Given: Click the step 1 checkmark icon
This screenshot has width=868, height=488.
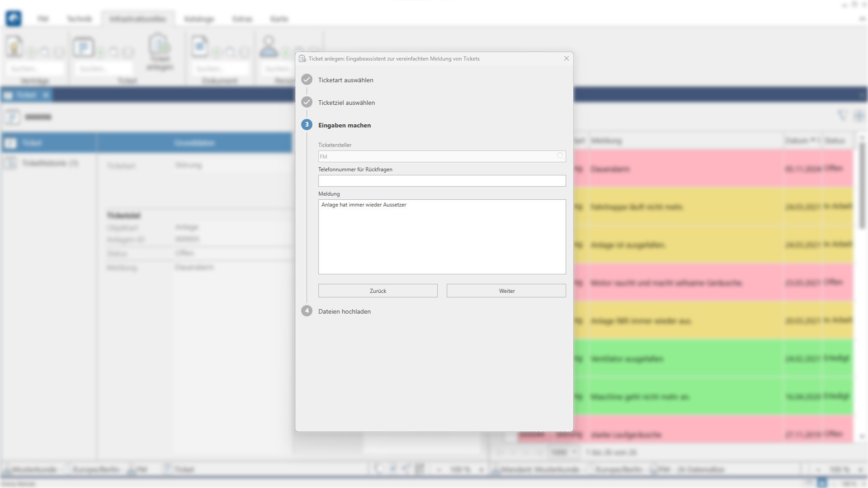Looking at the screenshot, I should click(x=307, y=80).
